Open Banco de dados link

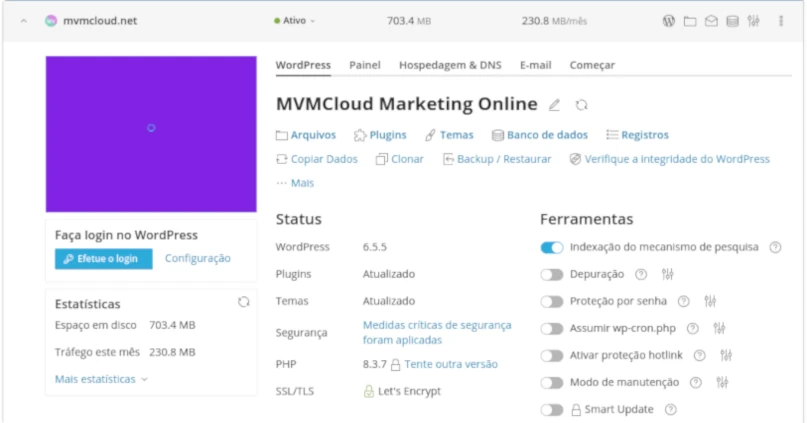pyautogui.click(x=540, y=135)
